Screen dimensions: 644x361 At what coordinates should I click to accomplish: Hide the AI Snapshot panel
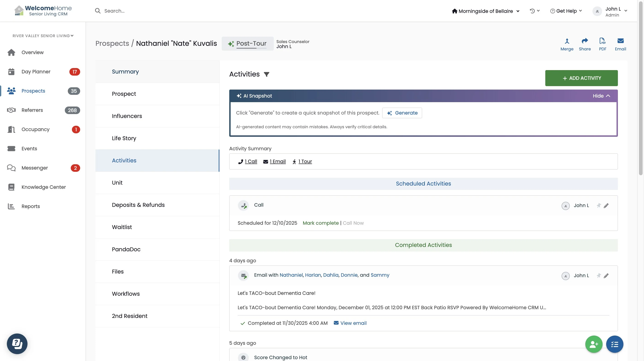point(601,96)
